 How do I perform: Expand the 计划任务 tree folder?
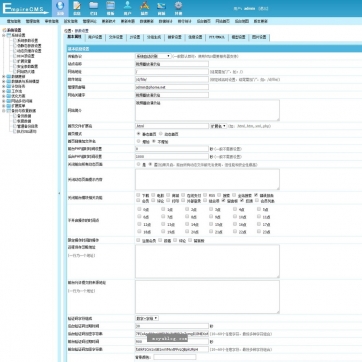4,86
